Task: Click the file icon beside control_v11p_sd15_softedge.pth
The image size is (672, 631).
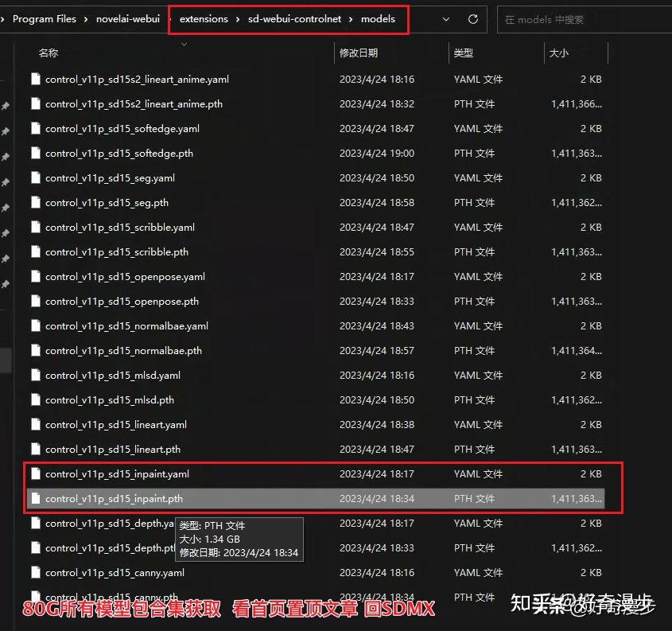Action: point(36,153)
